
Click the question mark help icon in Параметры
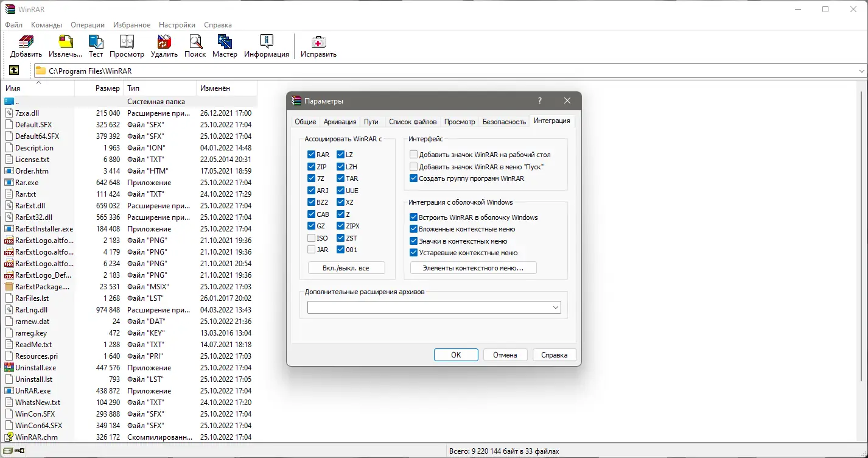click(x=540, y=100)
